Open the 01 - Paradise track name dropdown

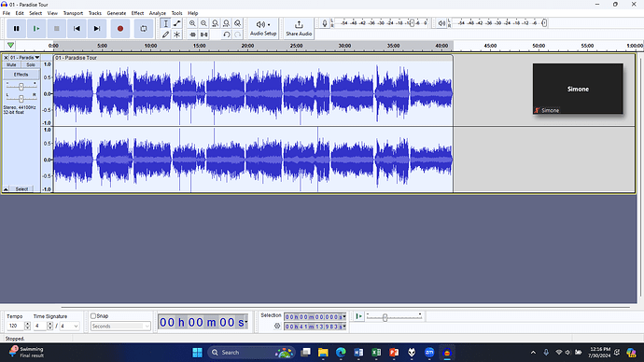[24, 58]
